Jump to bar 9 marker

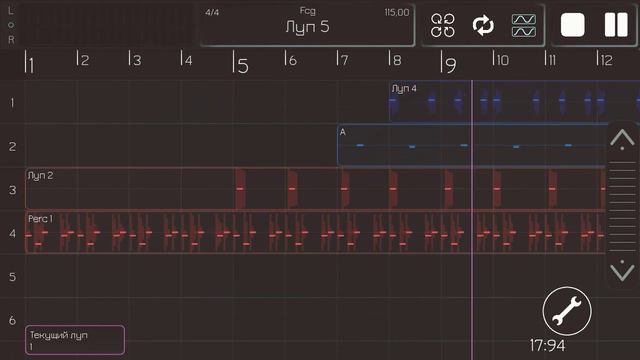[x=449, y=62]
